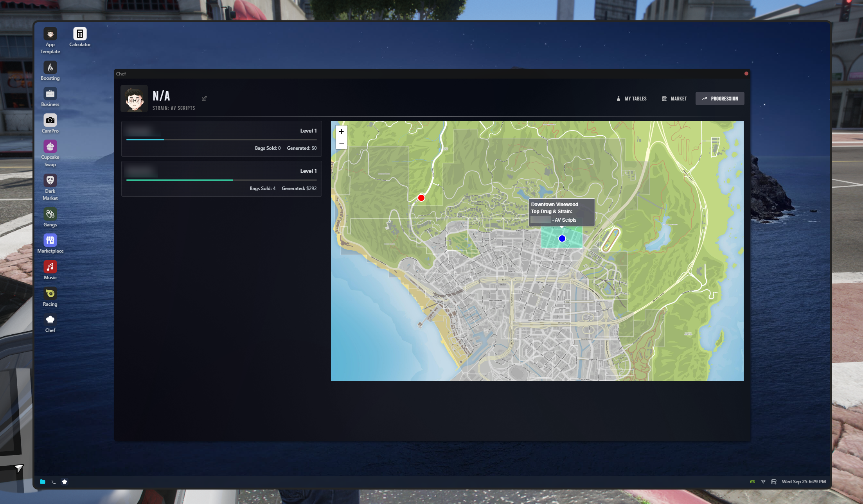Screen dimensions: 863x504
Task: Open the Calculator desktop app
Action: [x=80, y=34]
